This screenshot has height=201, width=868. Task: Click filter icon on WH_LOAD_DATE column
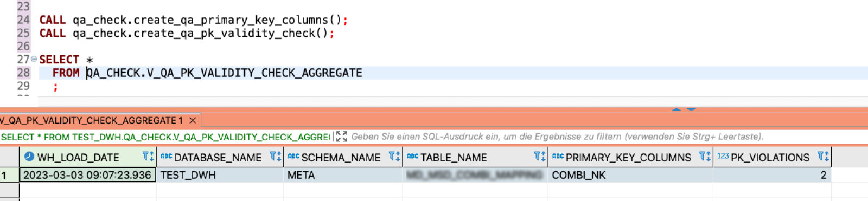[x=148, y=157]
